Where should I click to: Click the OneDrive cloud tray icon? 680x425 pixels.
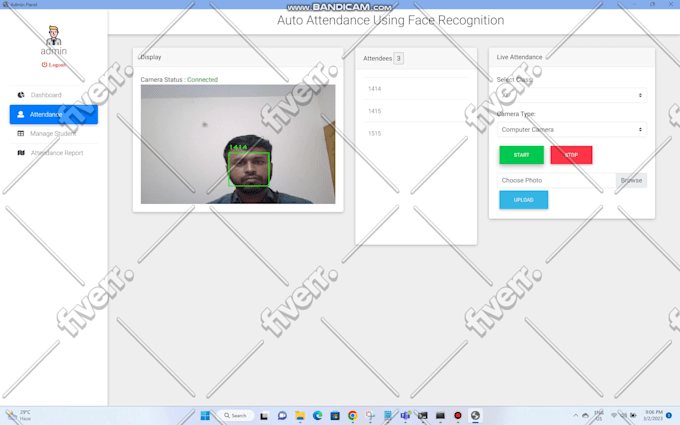pos(585,415)
